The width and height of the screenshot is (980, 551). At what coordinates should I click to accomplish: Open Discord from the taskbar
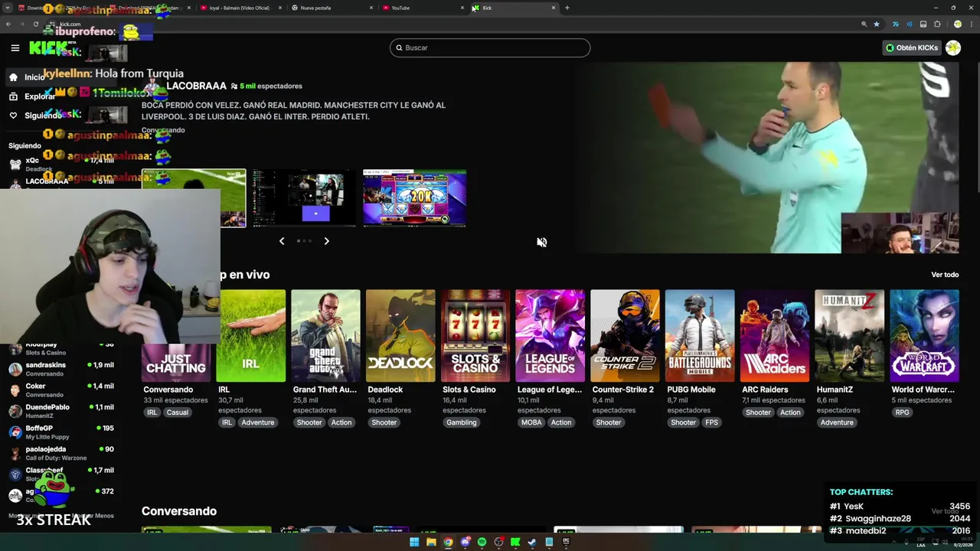coord(465,542)
